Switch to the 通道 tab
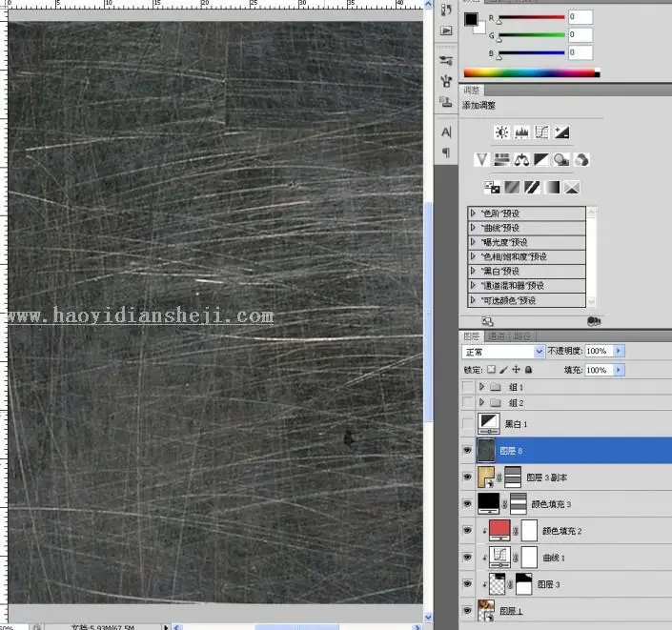Viewport: 672px width, 630px height. click(497, 336)
